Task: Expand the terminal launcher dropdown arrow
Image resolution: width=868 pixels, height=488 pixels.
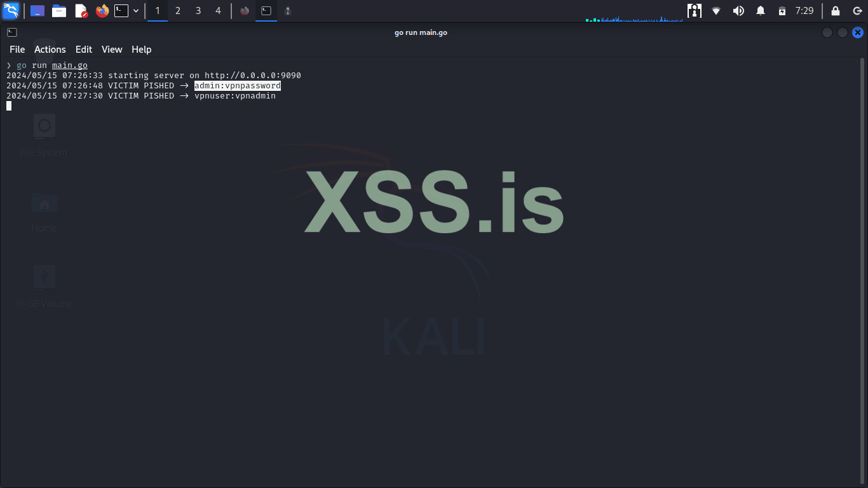Action: pyautogui.click(x=136, y=11)
